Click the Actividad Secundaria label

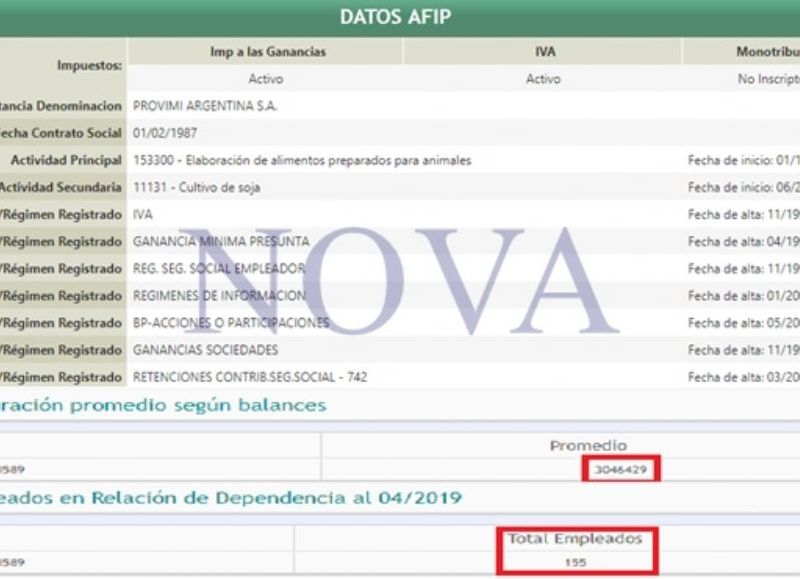(x=61, y=187)
